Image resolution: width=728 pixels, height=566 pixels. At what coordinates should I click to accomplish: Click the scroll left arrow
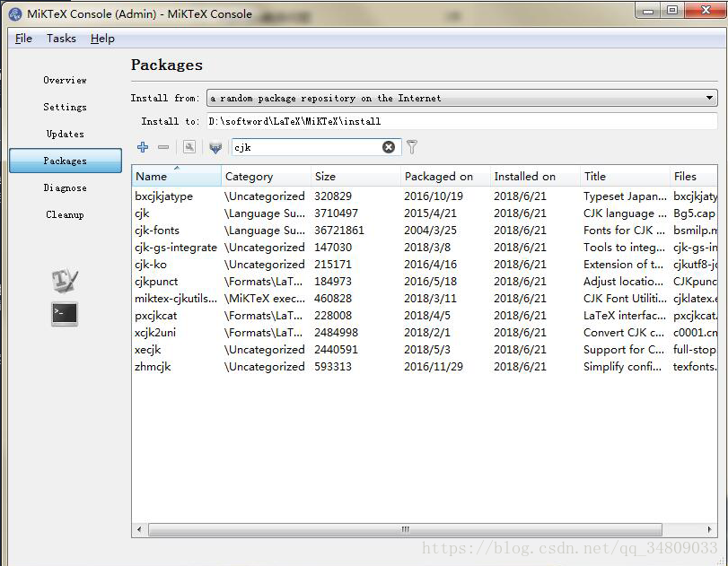tap(139, 529)
